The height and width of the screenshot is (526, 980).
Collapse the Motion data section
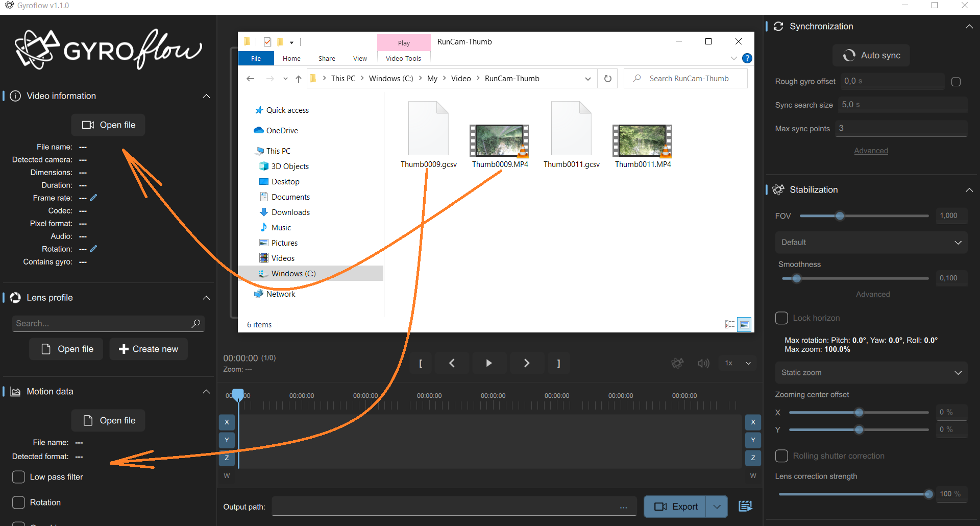click(x=206, y=392)
